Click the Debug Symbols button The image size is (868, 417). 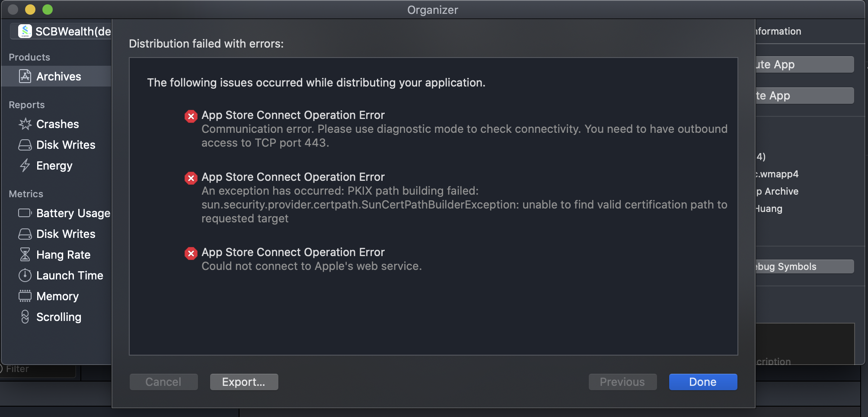coord(804,266)
